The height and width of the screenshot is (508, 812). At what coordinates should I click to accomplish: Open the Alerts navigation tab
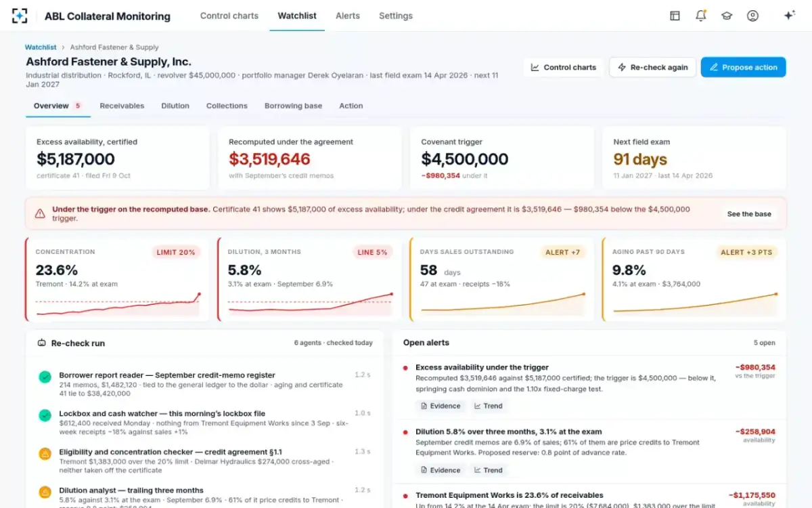pos(348,16)
